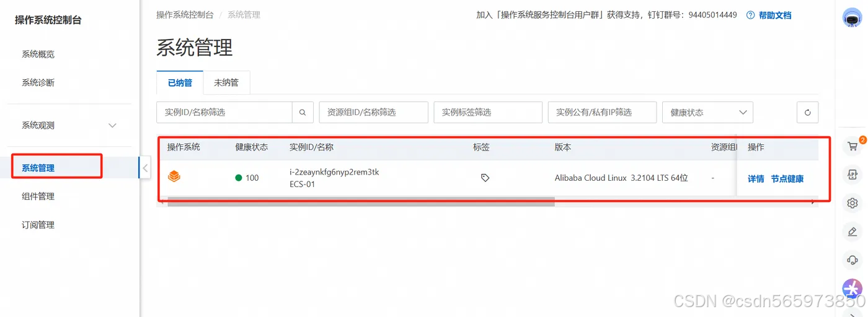Click the 健康状态 column header

click(252, 147)
